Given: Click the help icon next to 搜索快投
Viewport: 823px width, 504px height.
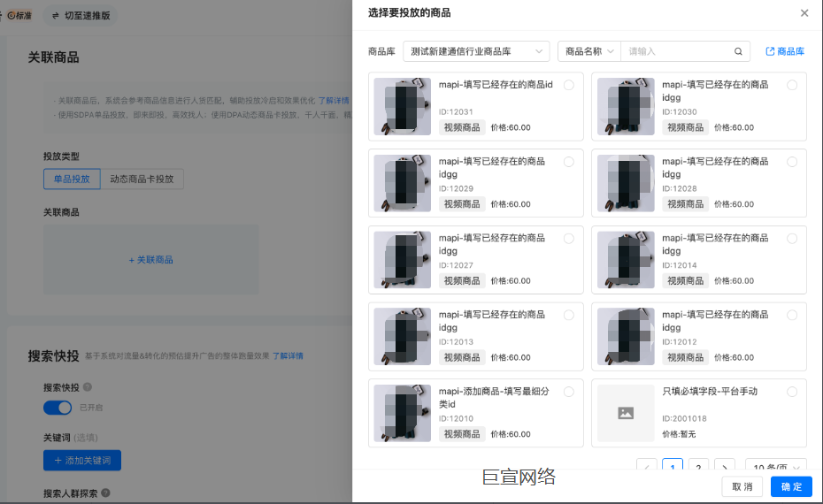Looking at the screenshot, I should pos(88,387).
